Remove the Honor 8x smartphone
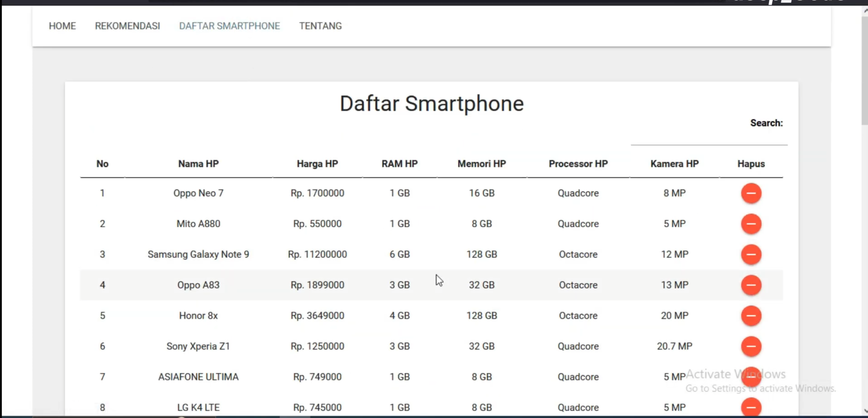 point(751,315)
